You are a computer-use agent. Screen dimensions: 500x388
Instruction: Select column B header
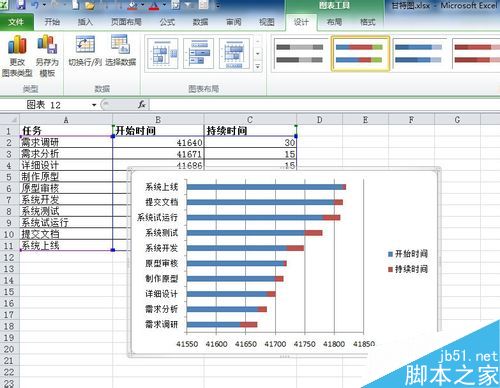click(158, 120)
